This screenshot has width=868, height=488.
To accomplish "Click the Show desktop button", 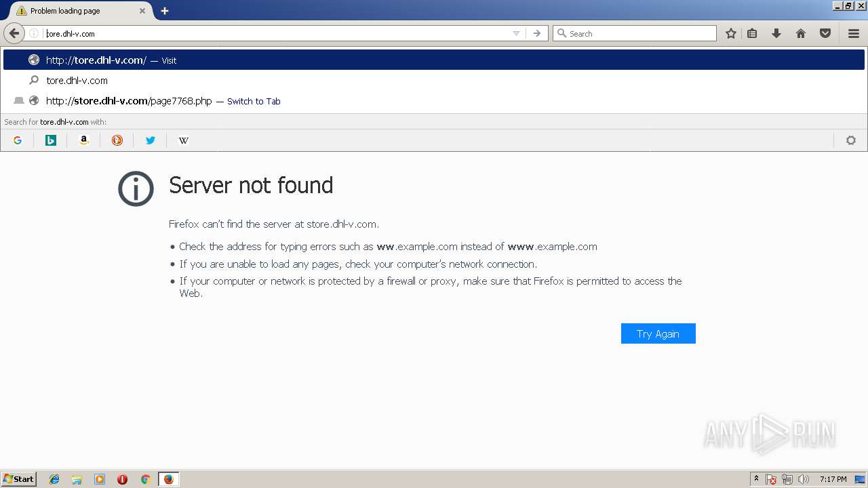I will pos(860,479).
